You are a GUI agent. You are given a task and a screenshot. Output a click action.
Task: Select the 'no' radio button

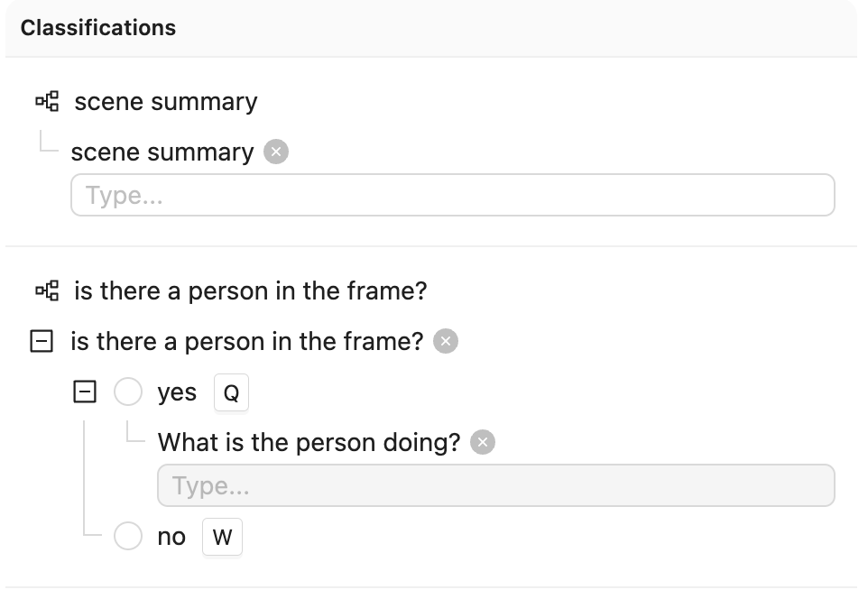coord(128,536)
